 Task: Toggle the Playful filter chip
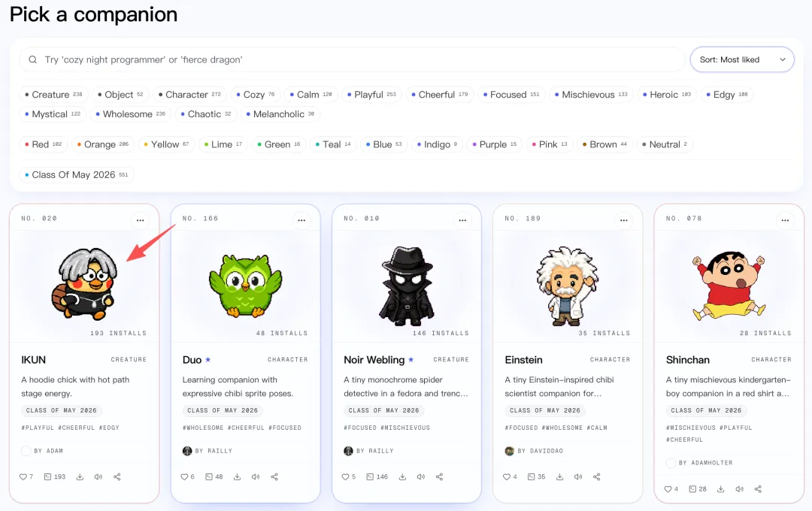tap(371, 95)
